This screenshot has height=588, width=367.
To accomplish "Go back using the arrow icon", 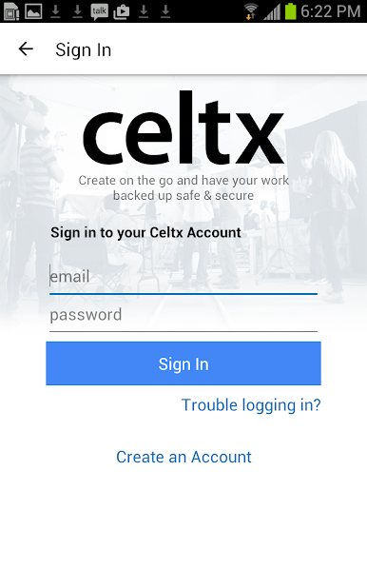I will tap(26, 49).
